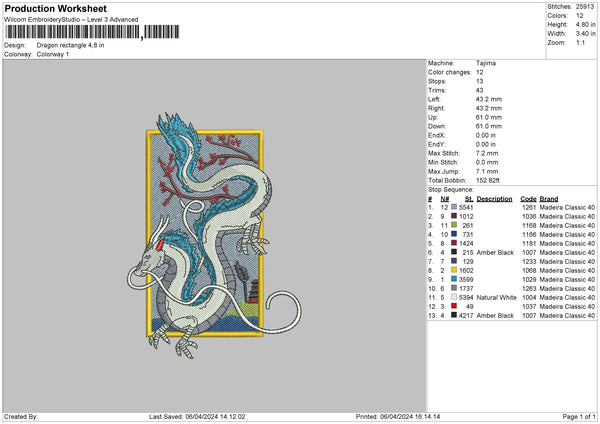This screenshot has height=424, width=600.
Task: Click the 'EndY:' label
Action: point(437,144)
